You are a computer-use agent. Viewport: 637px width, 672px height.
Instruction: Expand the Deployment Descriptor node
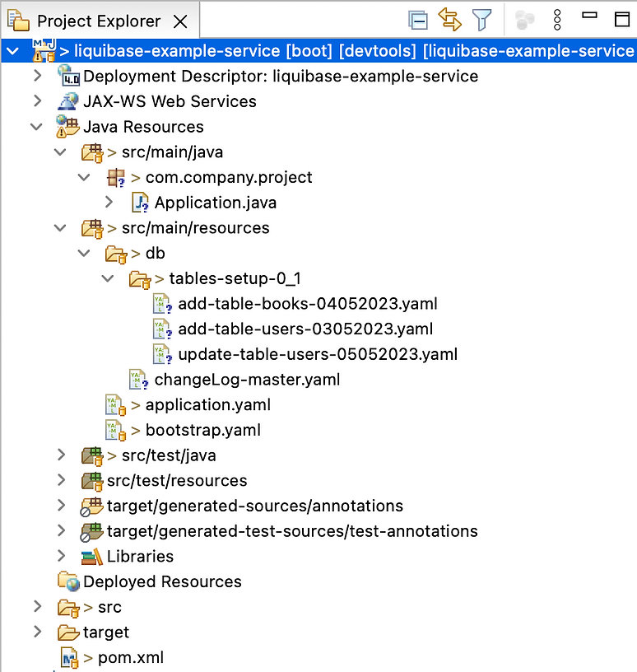(x=37, y=77)
